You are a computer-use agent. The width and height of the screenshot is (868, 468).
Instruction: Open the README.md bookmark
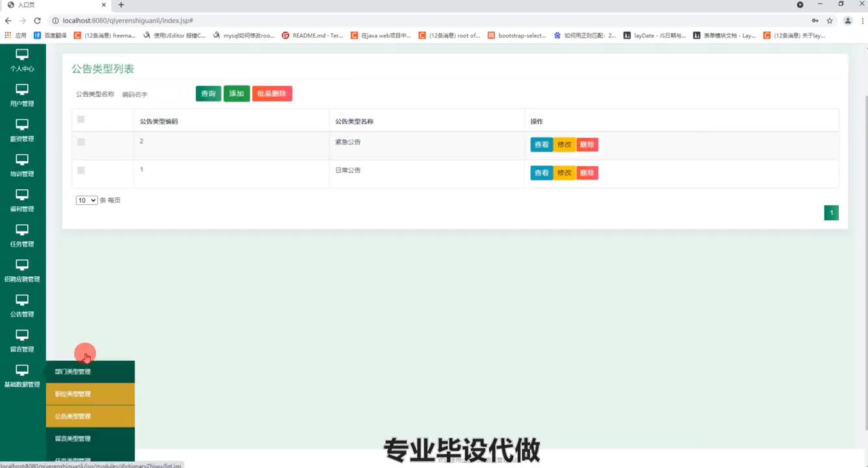[313, 36]
